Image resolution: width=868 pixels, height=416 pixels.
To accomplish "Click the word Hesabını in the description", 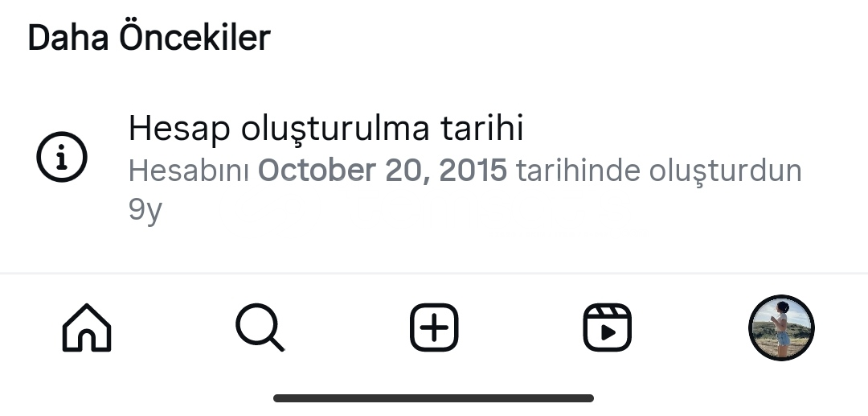I will pos(189,170).
